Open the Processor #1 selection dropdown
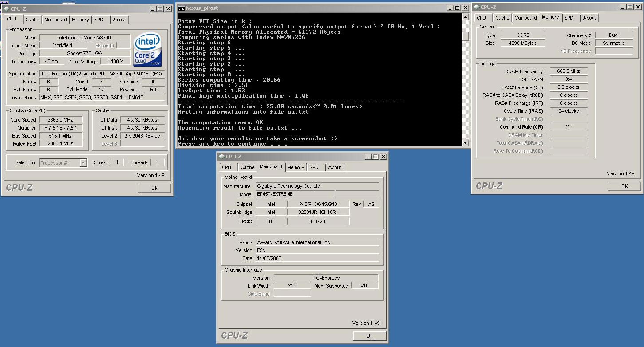Image resolution: width=644 pixels, height=347 pixels. pos(63,163)
